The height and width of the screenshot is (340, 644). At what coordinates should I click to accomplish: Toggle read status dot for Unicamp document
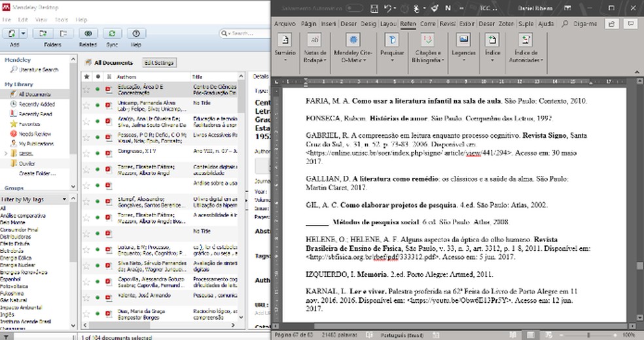click(98, 105)
